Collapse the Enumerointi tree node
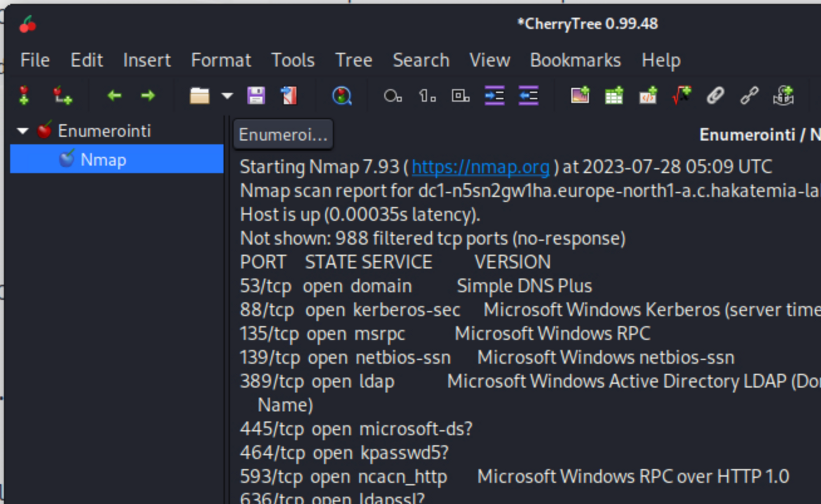This screenshot has height=504, width=821. tap(23, 131)
